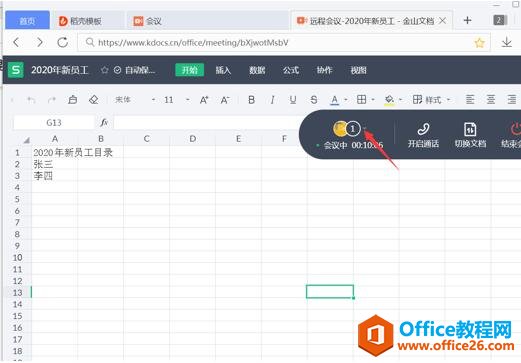Click the document title 2020年新员工
The height and width of the screenshot is (363, 521).
60,70
